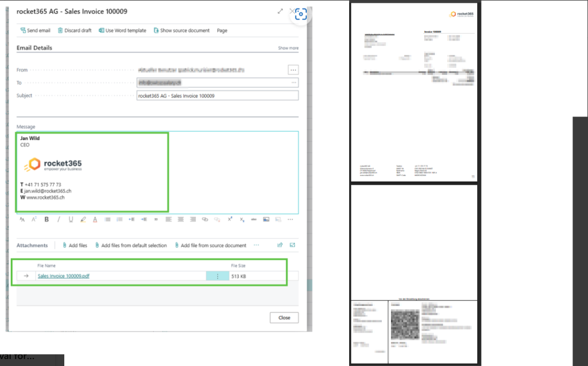Open Sales Invoice 100009.pdf attachment
The width and height of the screenshot is (588, 366).
pyautogui.click(x=63, y=276)
